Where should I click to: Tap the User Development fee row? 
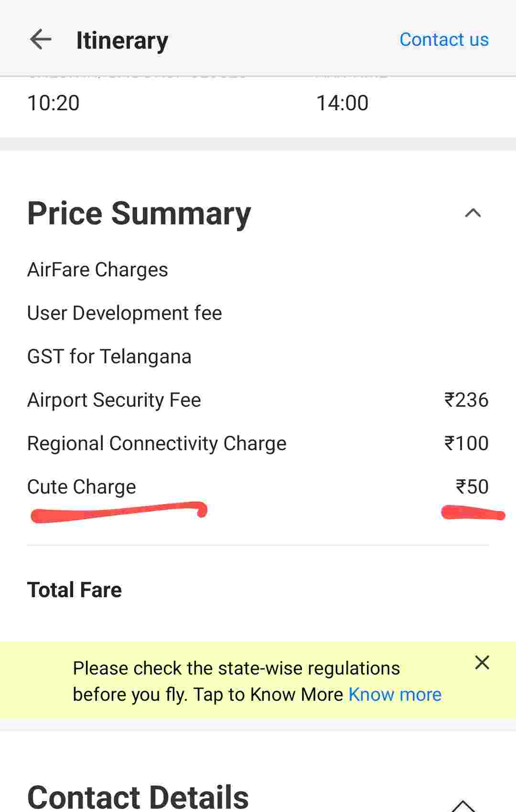[124, 313]
